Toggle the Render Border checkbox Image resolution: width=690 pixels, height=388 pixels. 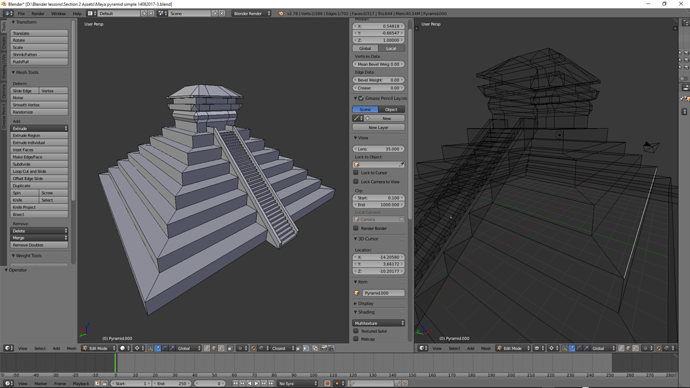click(x=356, y=228)
